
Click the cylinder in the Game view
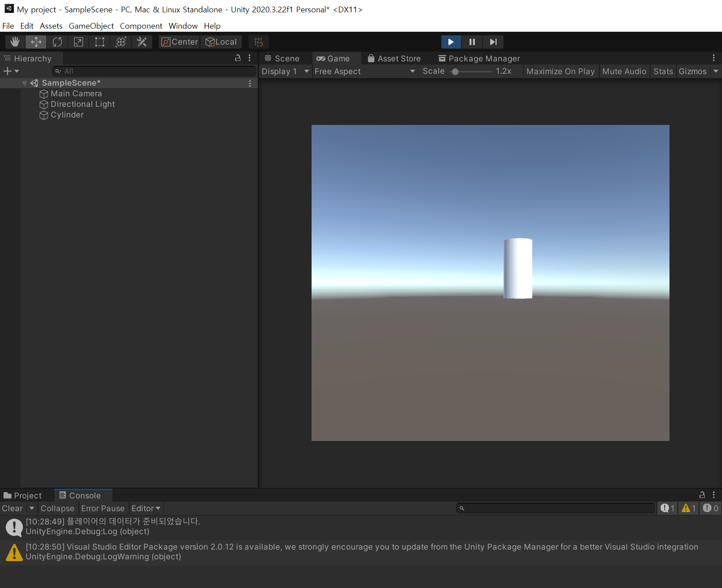[518, 268]
